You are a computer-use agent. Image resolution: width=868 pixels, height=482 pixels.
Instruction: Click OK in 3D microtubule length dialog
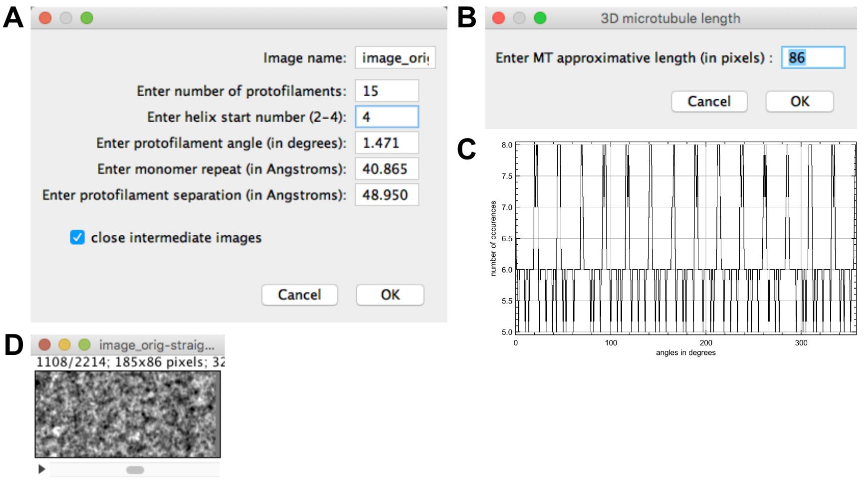800,101
